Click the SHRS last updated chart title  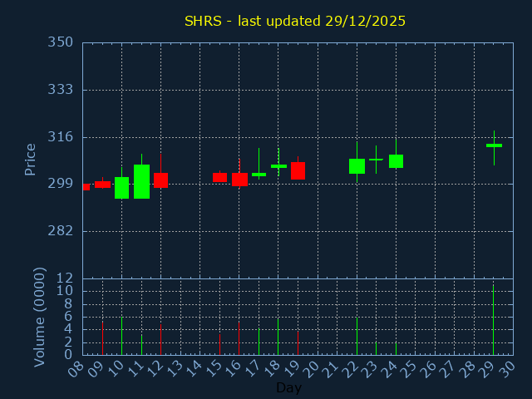coord(295,21)
